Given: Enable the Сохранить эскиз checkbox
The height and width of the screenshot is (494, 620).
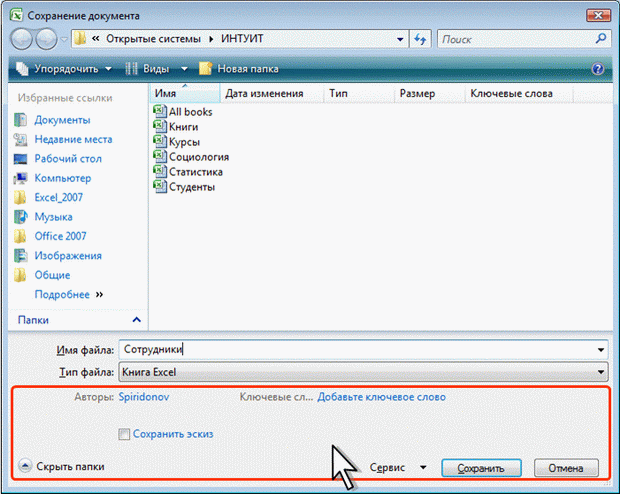Looking at the screenshot, I should 124,434.
